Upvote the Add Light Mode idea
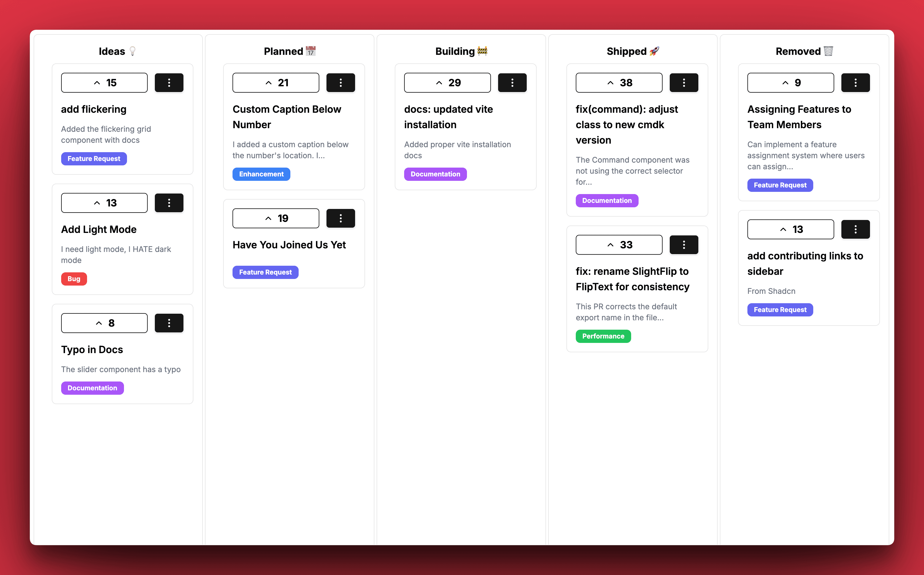 click(104, 203)
